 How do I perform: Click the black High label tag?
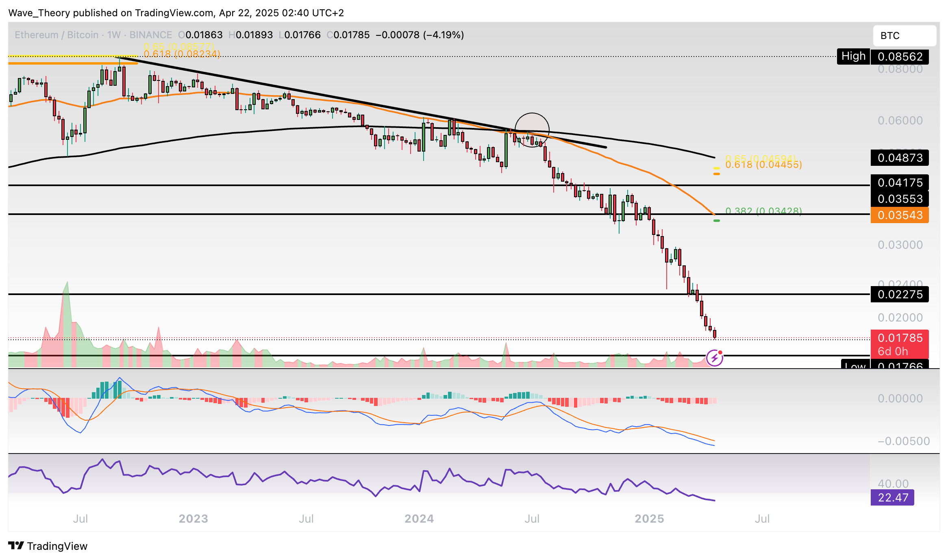tap(853, 56)
